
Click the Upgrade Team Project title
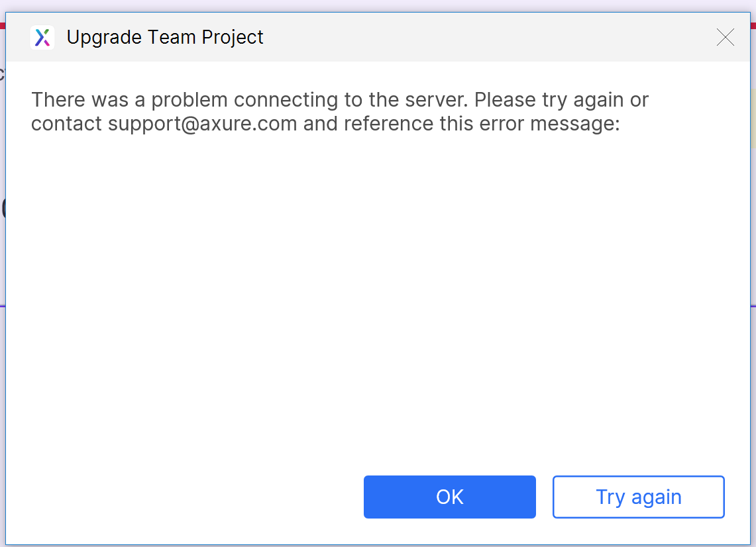(164, 37)
